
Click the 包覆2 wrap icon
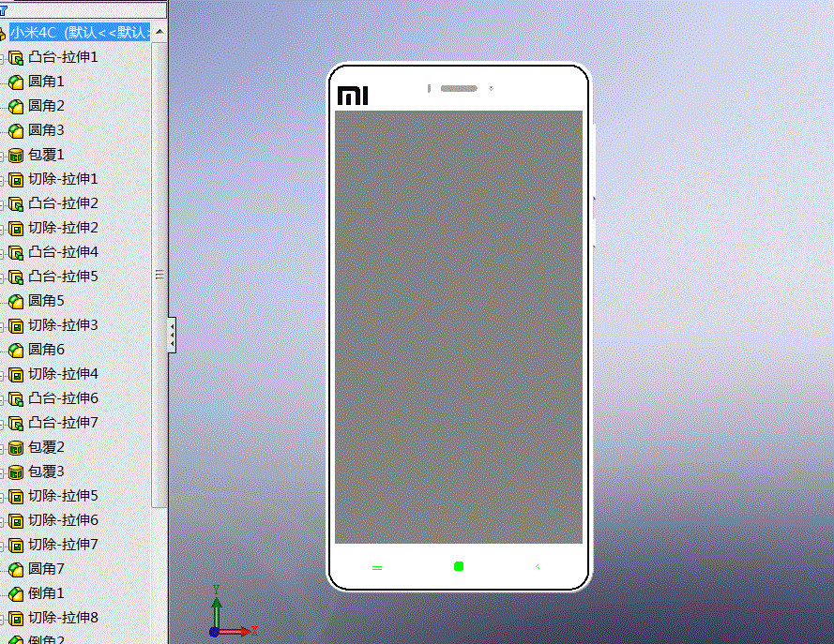[16, 448]
